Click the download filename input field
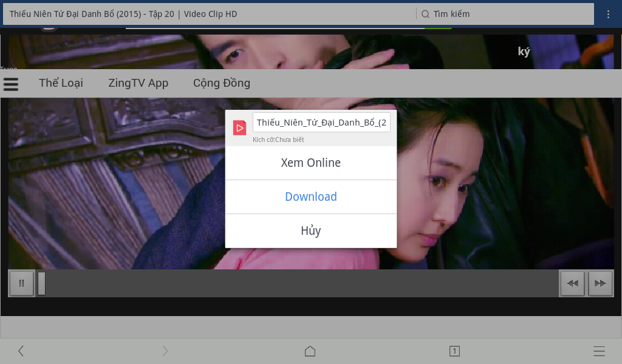The image size is (622, 364). click(321, 123)
